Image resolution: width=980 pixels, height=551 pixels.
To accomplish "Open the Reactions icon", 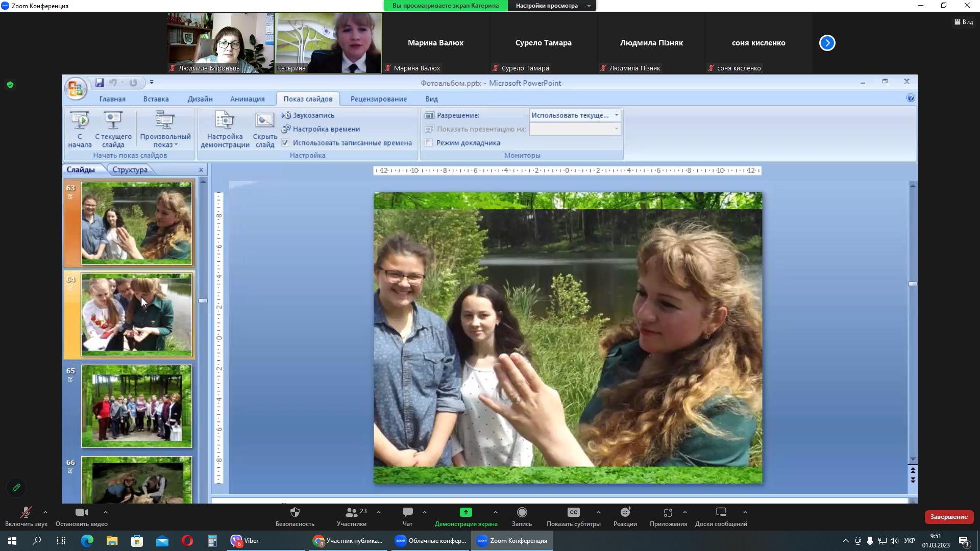I will coord(625,512).
